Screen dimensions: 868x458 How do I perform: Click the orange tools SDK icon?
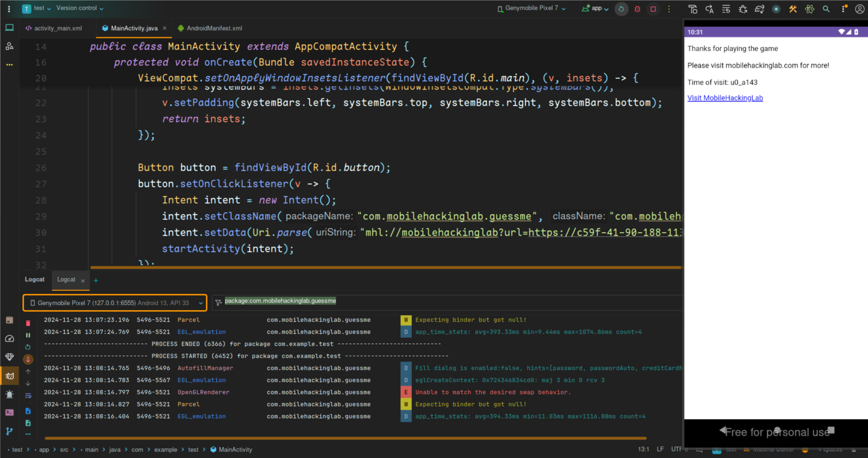click(x=793, y=9)
